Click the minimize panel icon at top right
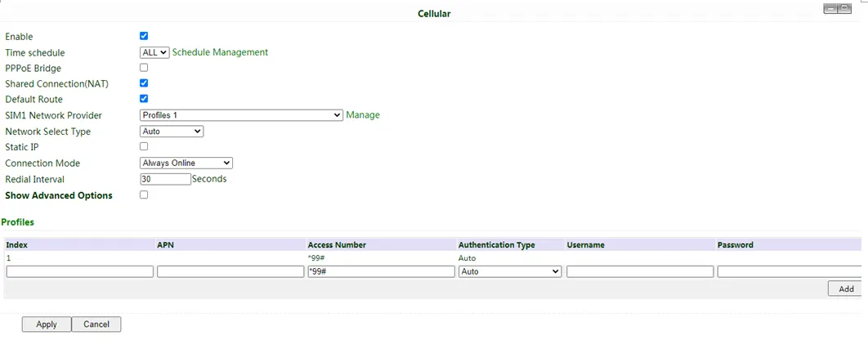The image size is (868, 340). pyautogui.click(x=830, y=8)
